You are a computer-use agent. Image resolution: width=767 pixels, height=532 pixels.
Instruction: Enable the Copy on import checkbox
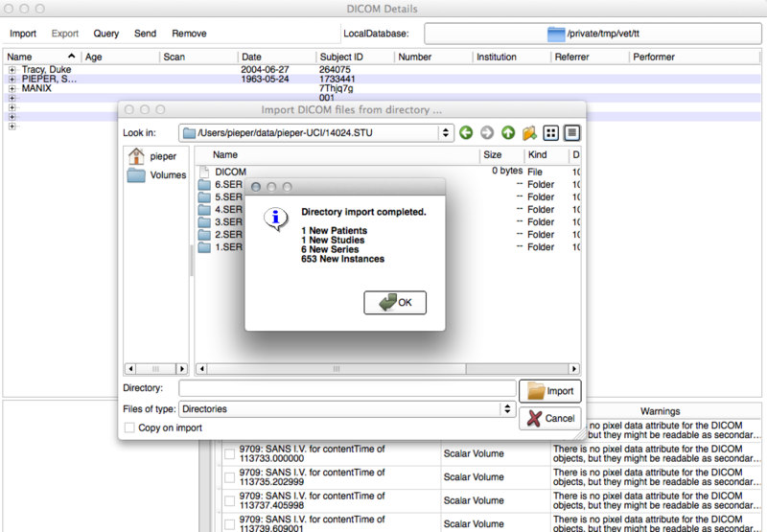point(128,428)
